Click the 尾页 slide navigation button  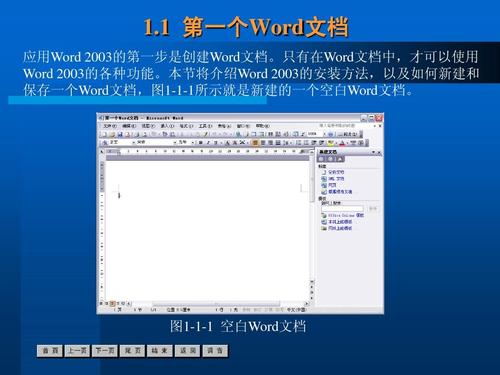(132, 351)
